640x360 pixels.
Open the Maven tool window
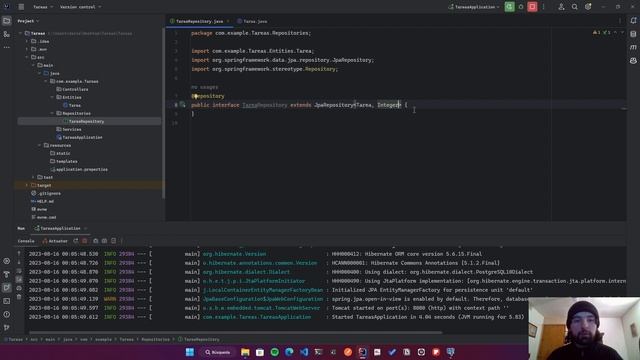coord(633,47)
